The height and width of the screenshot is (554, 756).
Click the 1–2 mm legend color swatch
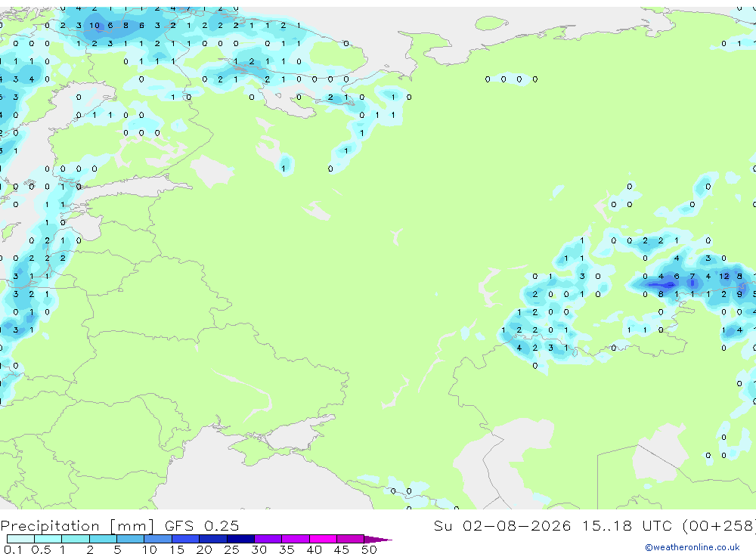point(76,539)
